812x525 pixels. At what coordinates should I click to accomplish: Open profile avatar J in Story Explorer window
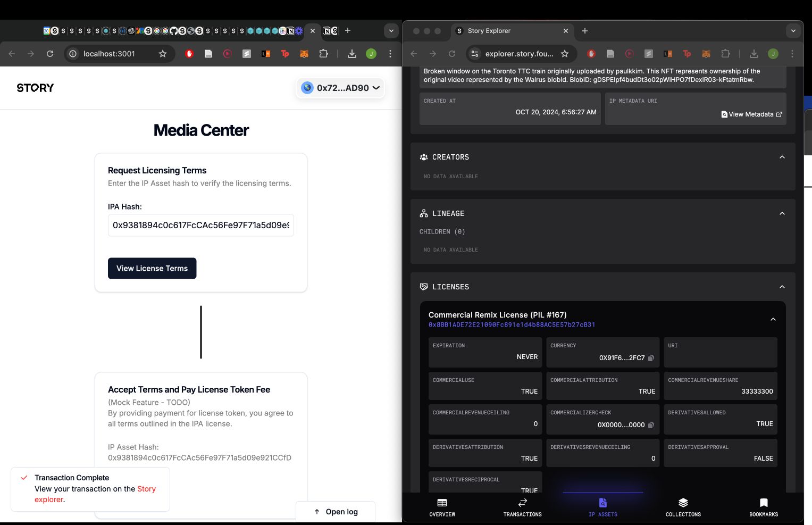773,54
